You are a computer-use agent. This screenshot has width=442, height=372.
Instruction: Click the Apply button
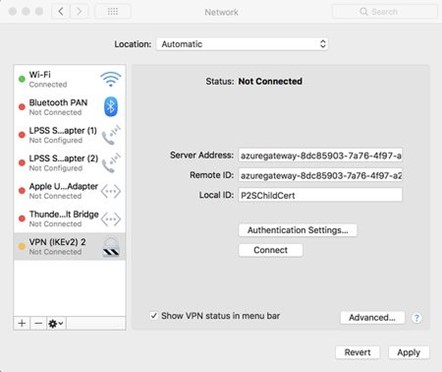click(409, 352)
